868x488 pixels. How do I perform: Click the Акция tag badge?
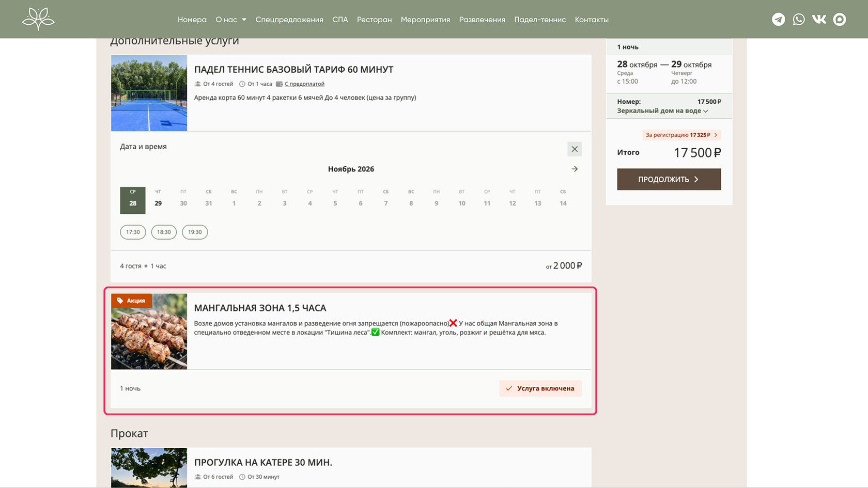tap(131, 301)
